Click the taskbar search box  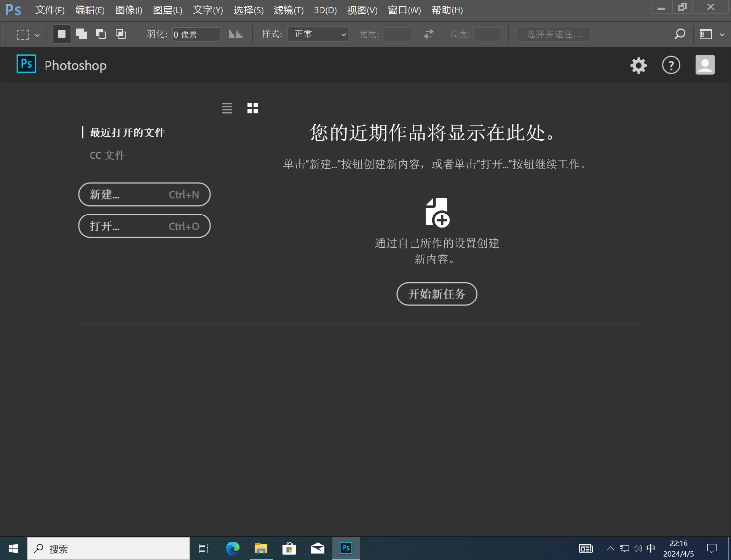coord(109,549)
